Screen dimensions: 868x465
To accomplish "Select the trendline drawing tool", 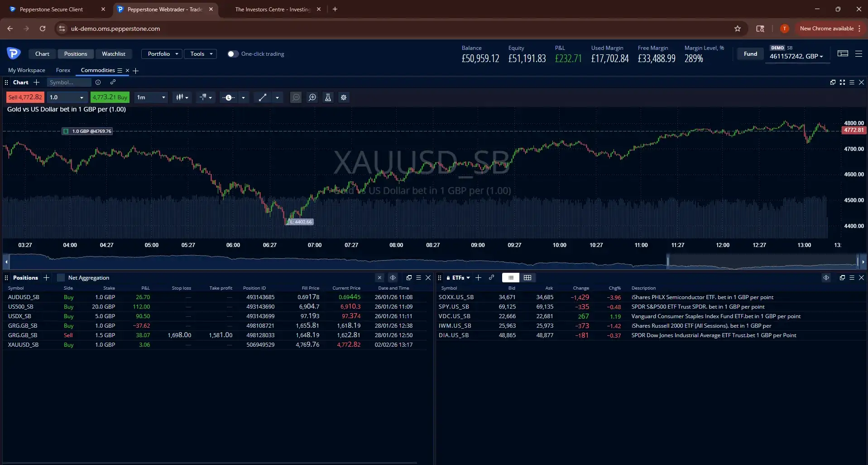I will click(262, 97).
